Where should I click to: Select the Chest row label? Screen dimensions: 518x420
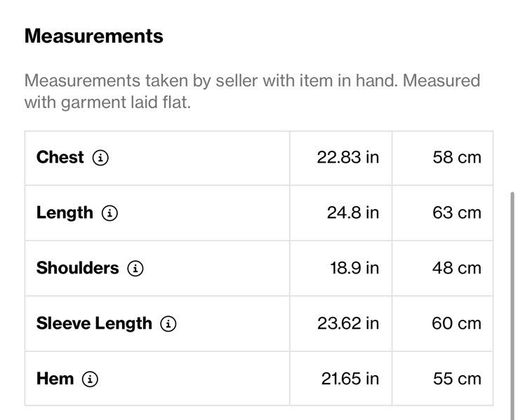tap(60, 157)
